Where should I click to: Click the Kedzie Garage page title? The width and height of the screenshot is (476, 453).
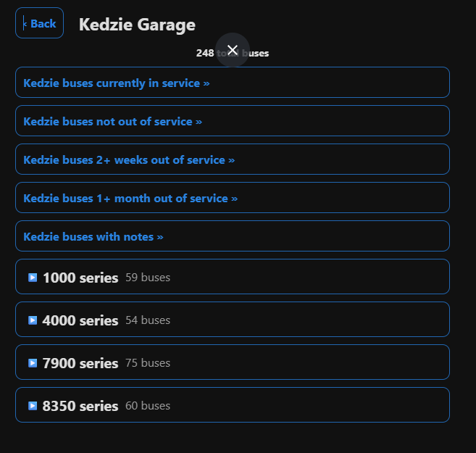pos(137,25)
